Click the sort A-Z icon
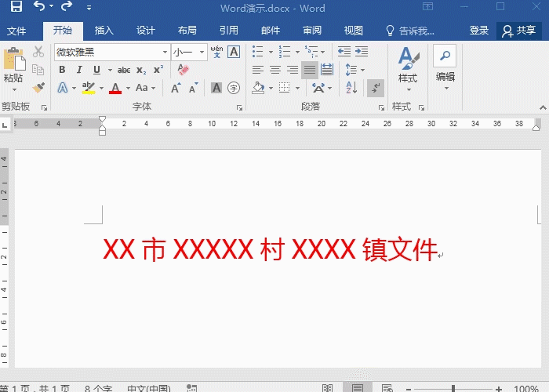Image resolution: width=549 pixels, height=392 pixels. click(x=351, y=88)
